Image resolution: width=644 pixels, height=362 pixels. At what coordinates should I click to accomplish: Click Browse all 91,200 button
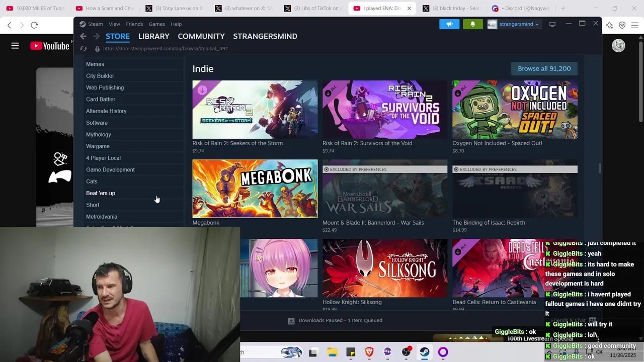tap(544, 68)
